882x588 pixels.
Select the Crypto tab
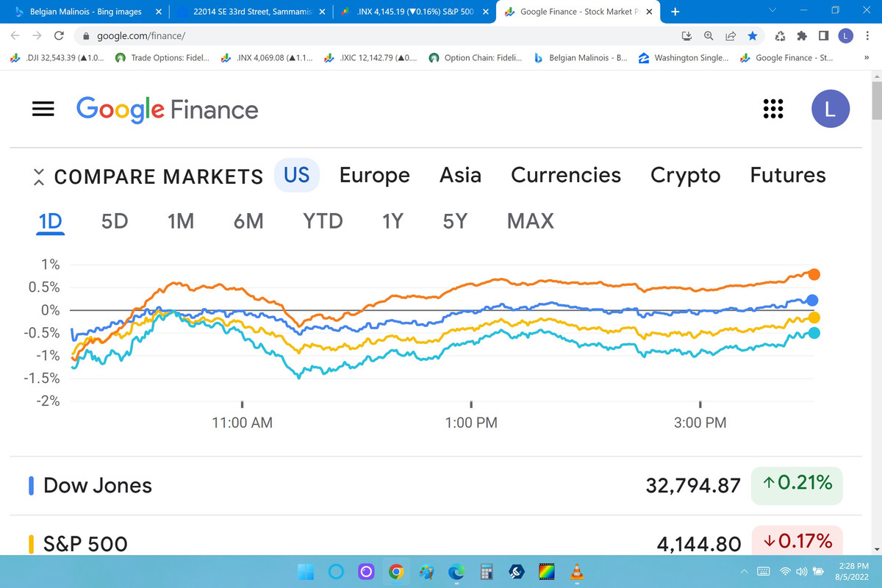pos(685,175)
